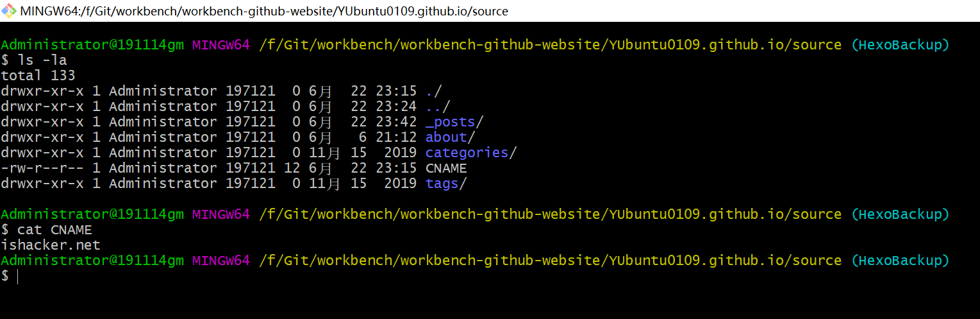The width and height of the screenshot is (980, 319).
Task: Click the '-rw-r--r--' permissions string
Action: 42,168
